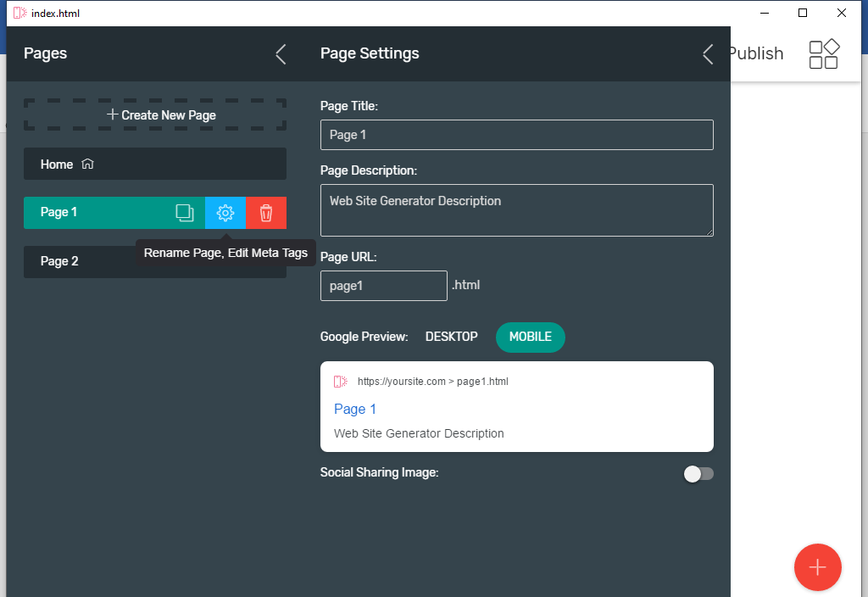Open Page 1 settings gear icon

pos(225,213)
